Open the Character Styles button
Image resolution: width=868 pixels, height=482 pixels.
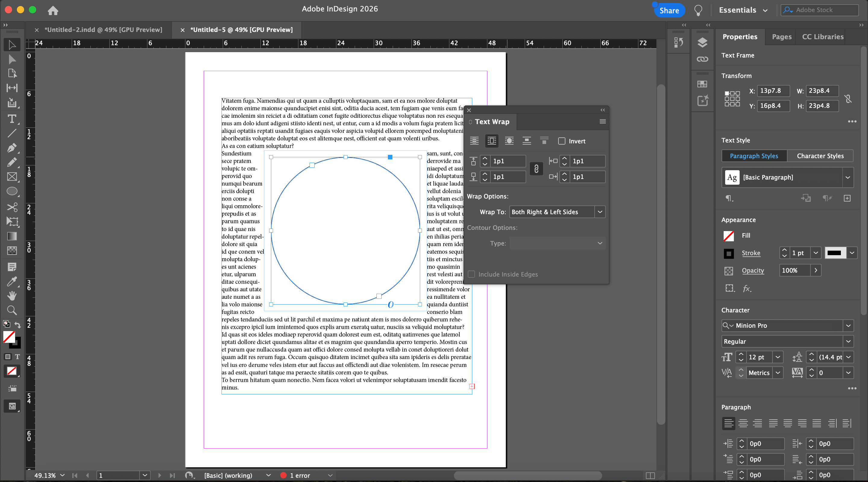point(820,156)
